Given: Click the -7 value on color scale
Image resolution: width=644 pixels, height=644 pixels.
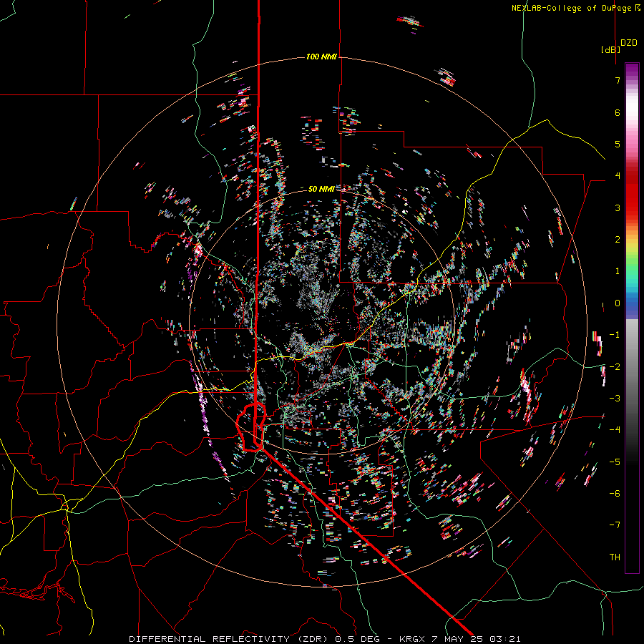Looking at the screenshot, I should pos(615,525).
